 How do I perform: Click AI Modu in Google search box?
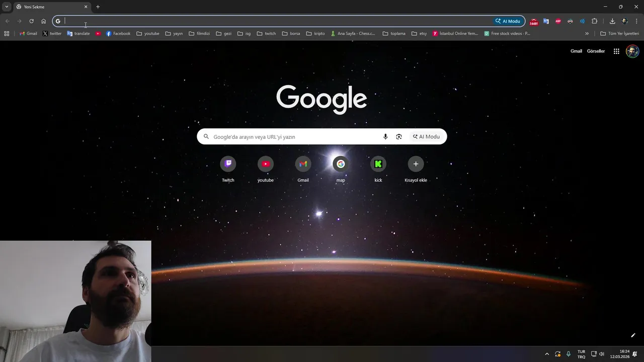click(426, 137)
